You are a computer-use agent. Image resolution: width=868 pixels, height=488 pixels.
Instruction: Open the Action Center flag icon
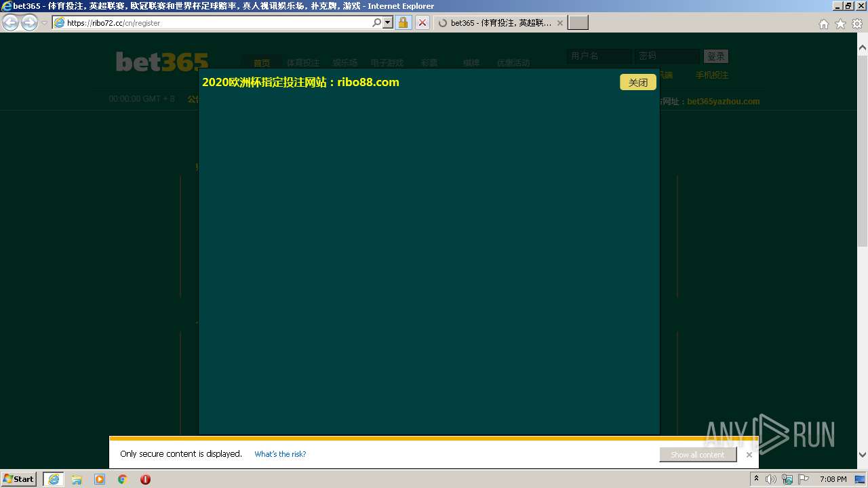coord(804,479)
